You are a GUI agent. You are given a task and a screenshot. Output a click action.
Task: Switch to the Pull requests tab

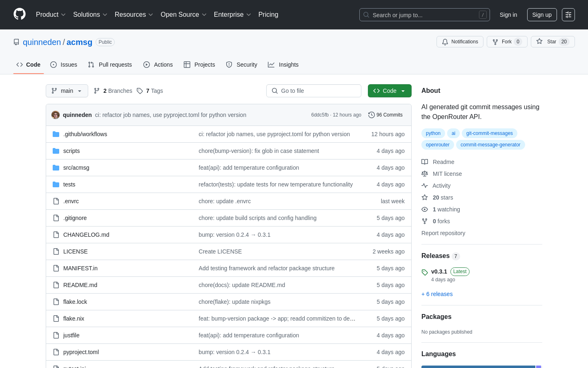click(110, 65)
